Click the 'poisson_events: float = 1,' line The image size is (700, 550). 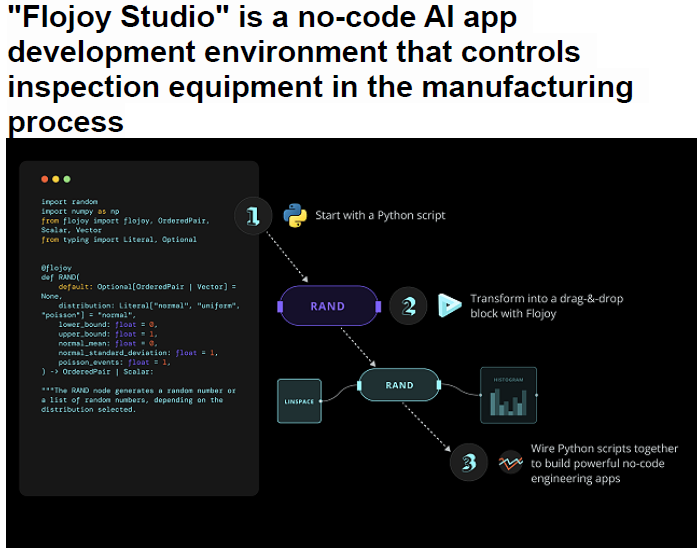[114, 362]
